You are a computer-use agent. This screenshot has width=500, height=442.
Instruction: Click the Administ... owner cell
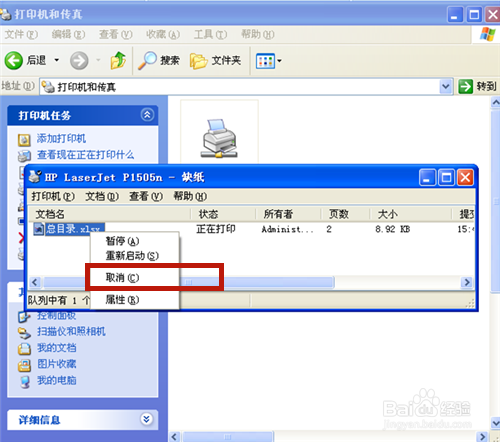(x=287, y=229)
